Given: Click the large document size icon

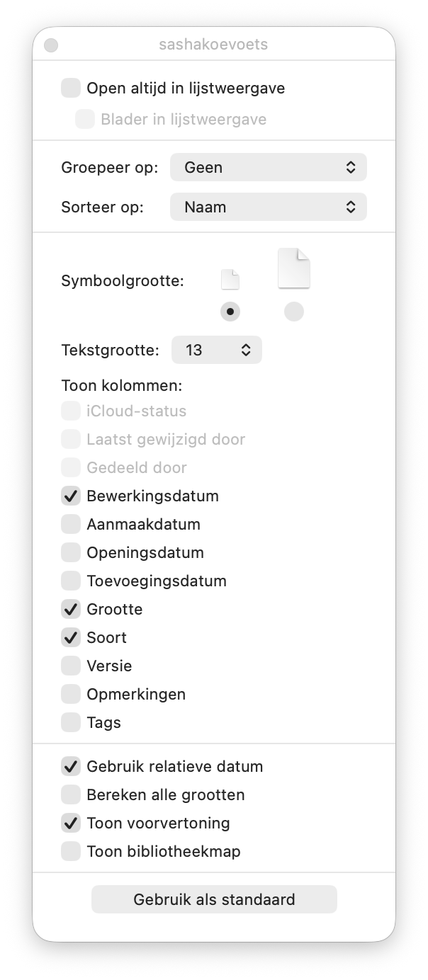Looking at the screenshot, I should click(294, 268).
